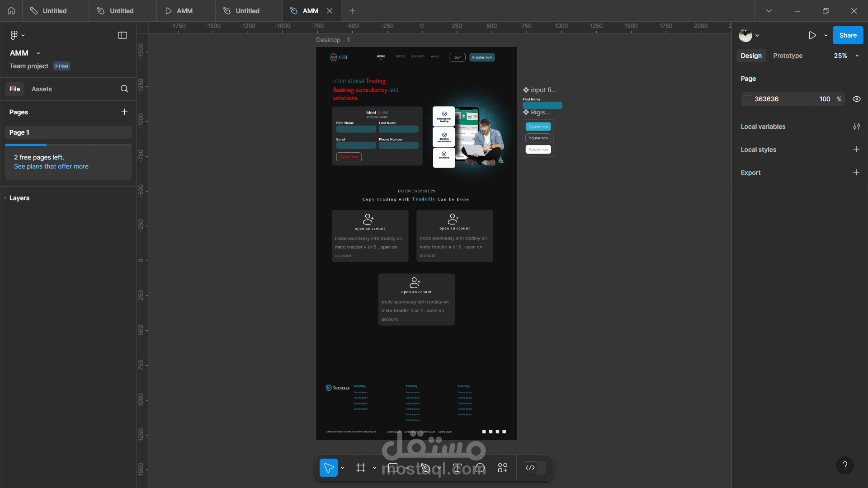Select the Rectangle shape tool
868x488 pixels.
393,468
